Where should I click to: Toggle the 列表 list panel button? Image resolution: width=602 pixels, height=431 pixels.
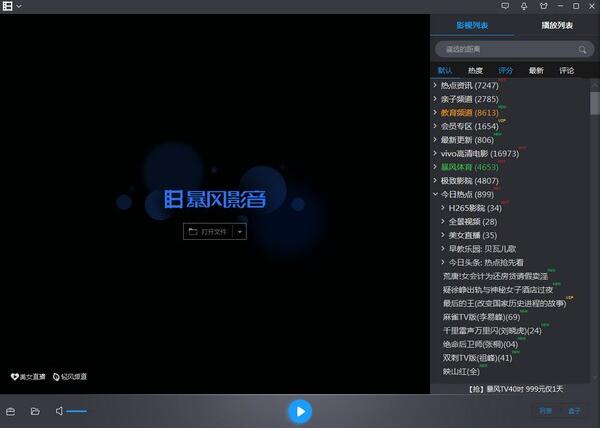point(546,411)
